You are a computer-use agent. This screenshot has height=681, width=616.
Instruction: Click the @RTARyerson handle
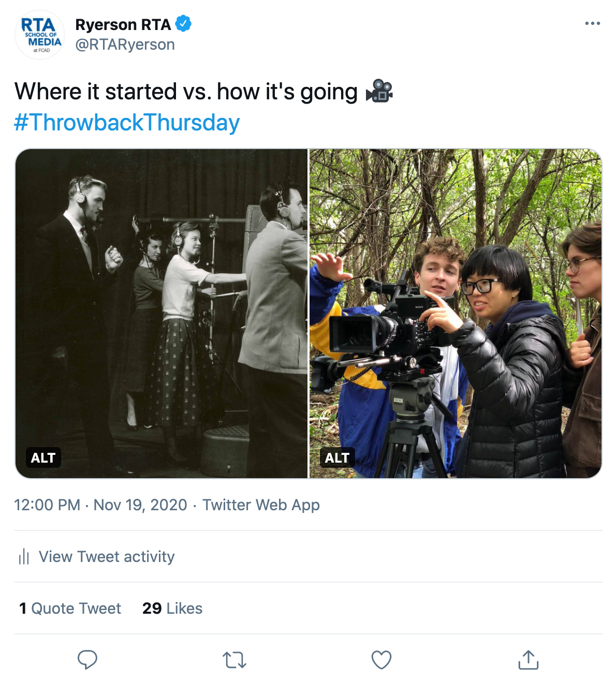[x=125, y=45]
